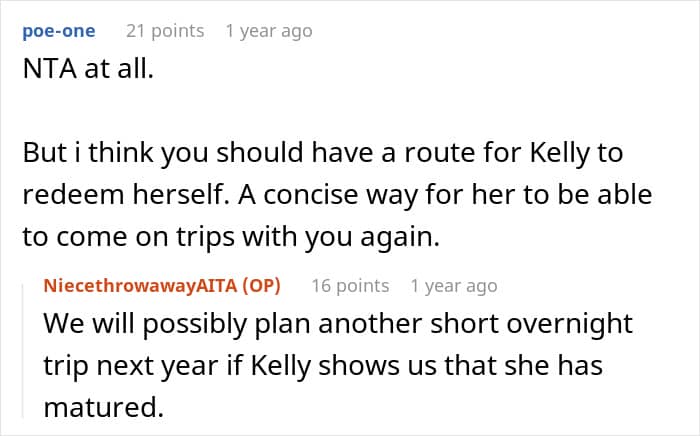Click the line starting "trip next year if Kelly"
Viewport: 700px width, 436px height.
tap(323, 365)
